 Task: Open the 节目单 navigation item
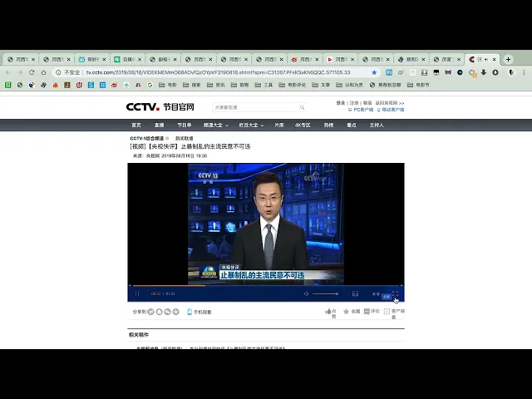point(185,126)
